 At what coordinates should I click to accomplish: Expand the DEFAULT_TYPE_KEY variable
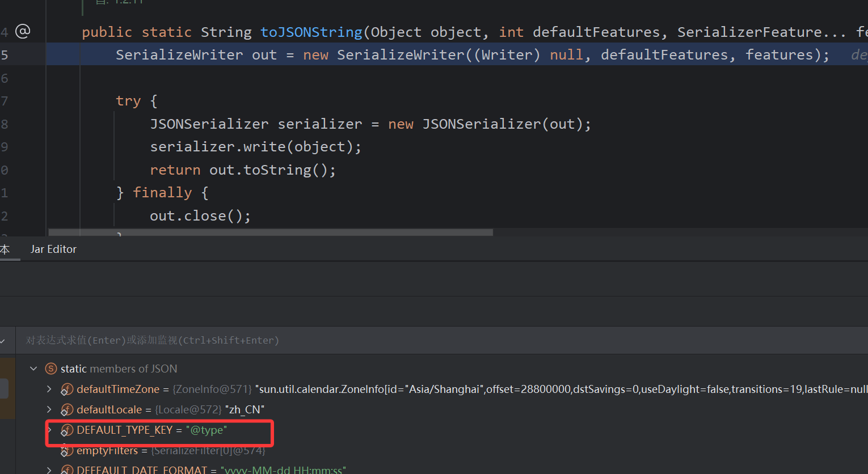49,430
